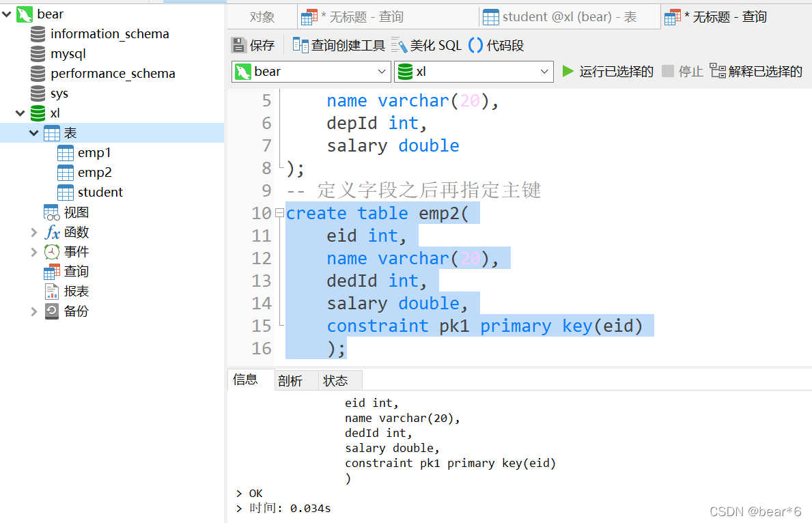Click the bear connection icon in tree
812x523 pixels.
click(25, 14)
